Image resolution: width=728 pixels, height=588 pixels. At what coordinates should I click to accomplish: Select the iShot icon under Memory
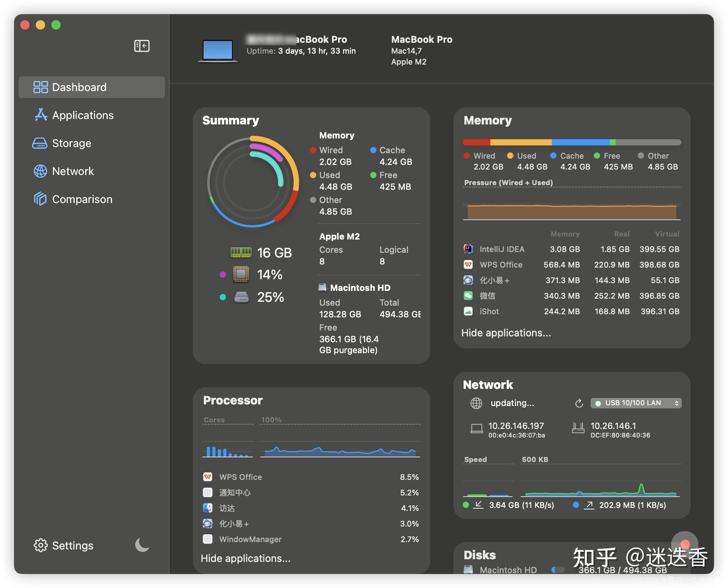[468, 311]
